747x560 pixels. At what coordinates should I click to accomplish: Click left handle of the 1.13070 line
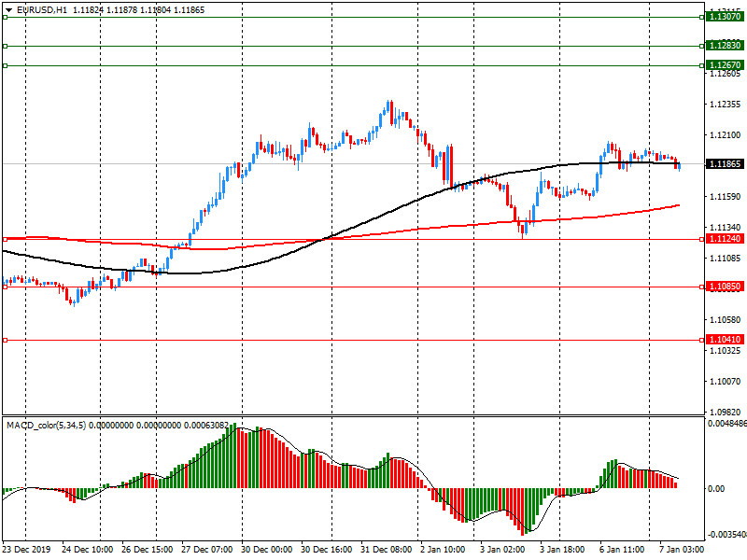pos(5,17)
